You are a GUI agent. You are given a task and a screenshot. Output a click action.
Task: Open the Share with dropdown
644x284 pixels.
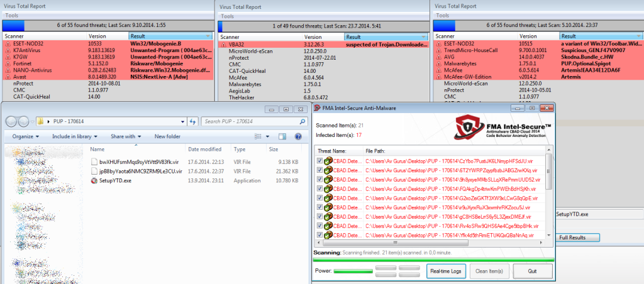pos(126,136)
